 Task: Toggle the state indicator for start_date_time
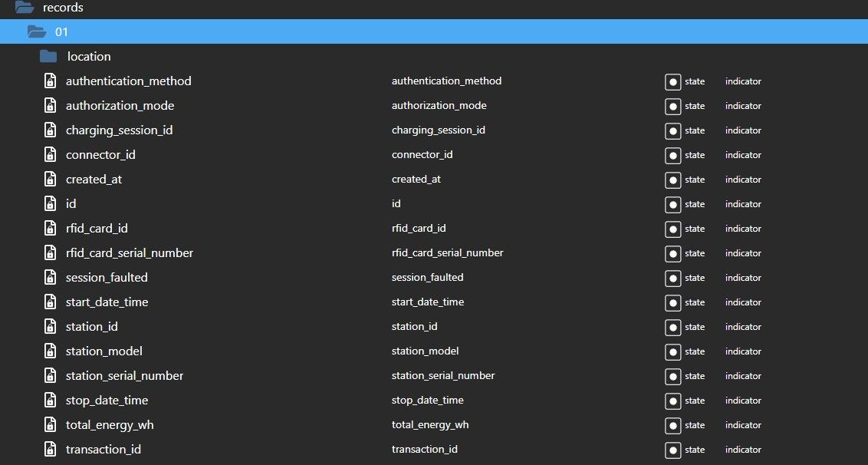click(672, 302)
